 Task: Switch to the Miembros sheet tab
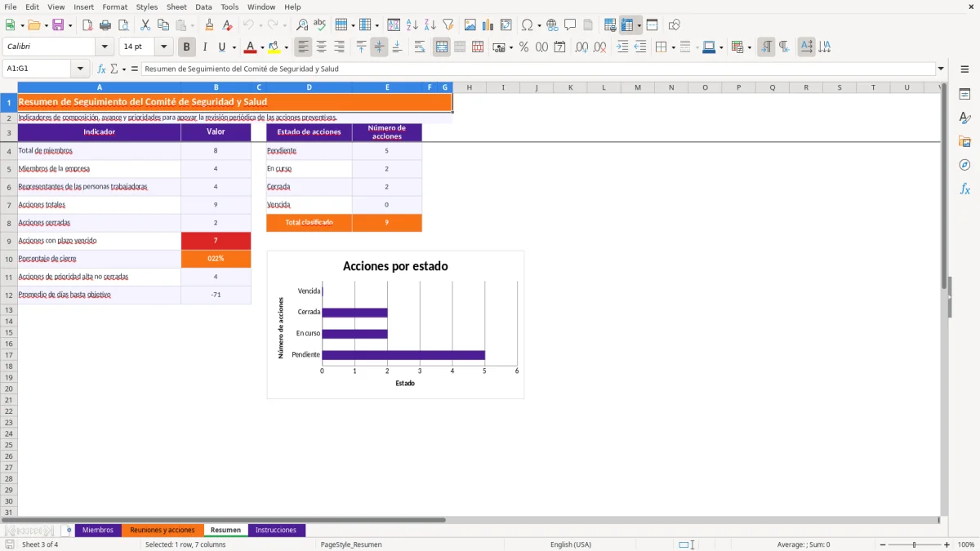[x=98, y=530]
